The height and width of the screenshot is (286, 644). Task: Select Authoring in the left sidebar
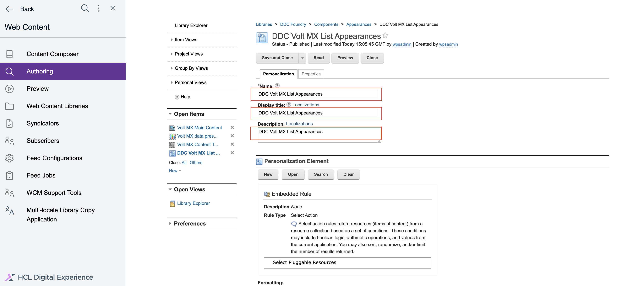coord(40,71)
